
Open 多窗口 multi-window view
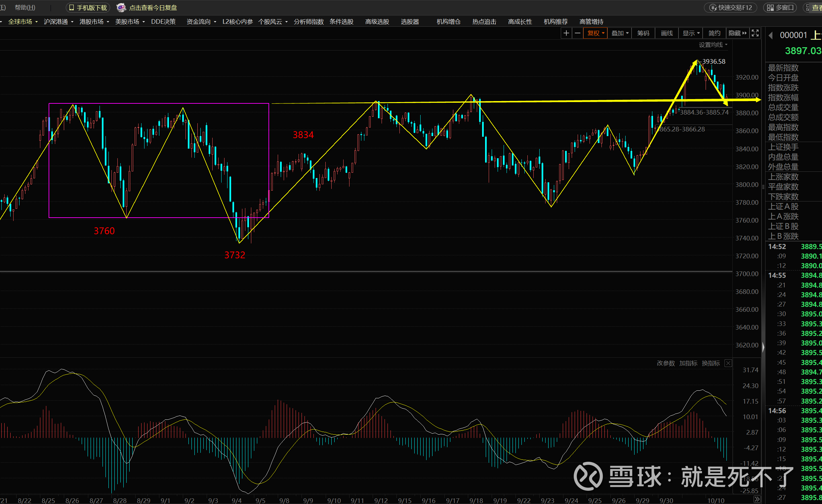click(780, 7)
